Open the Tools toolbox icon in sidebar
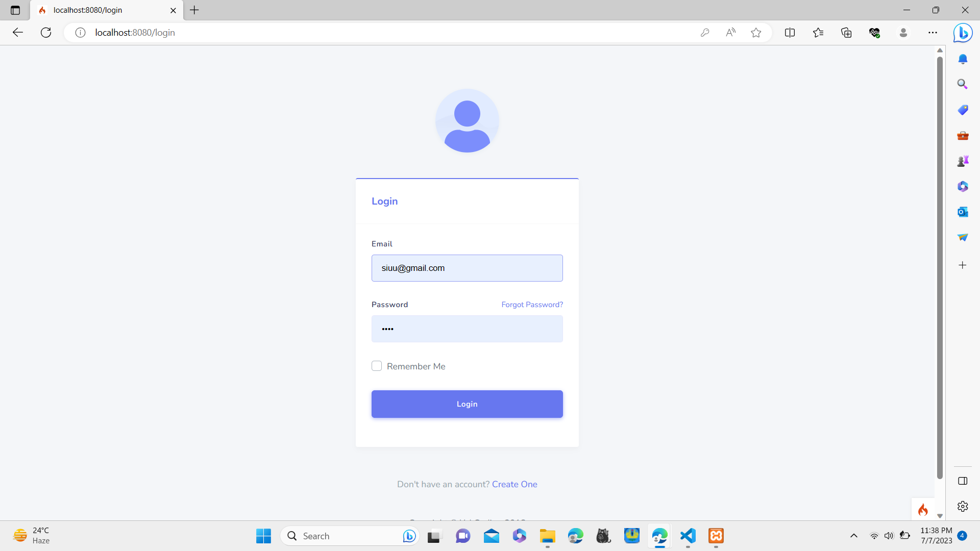Image resolution: width=980 pixels, height=551 pixels. tap(963, 135)
